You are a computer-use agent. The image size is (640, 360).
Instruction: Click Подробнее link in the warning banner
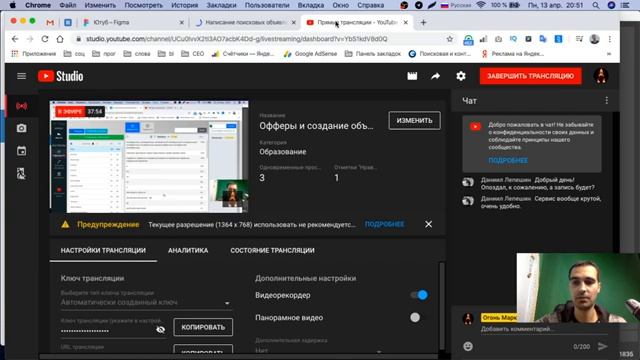tap(384, 224)
